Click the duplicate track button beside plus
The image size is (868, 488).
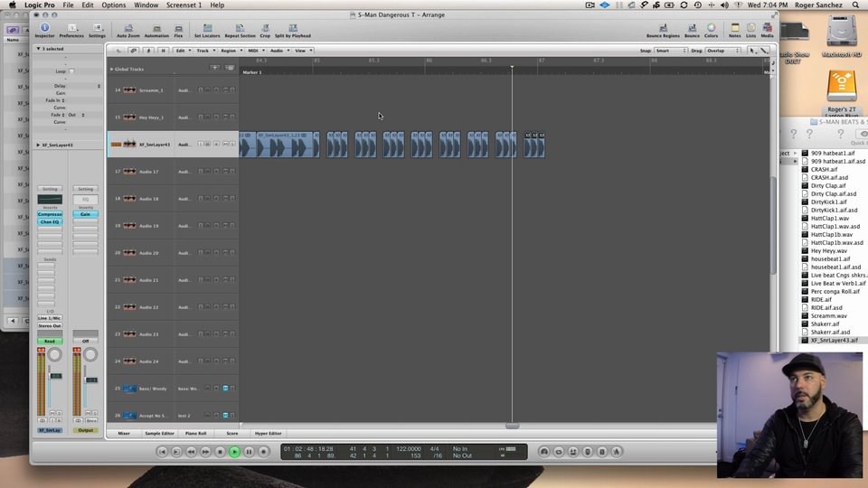229,68
